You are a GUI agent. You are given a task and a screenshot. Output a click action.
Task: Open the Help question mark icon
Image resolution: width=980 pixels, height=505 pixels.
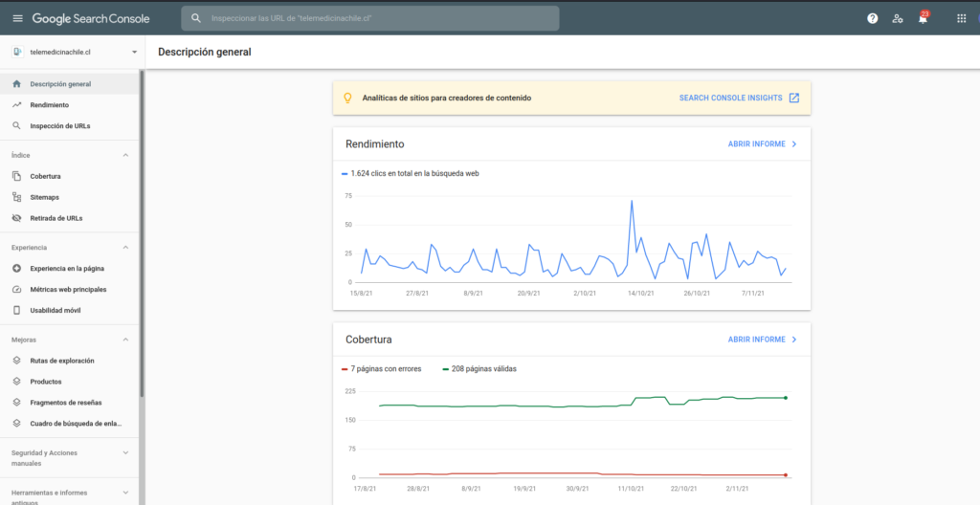click(873, 18)
